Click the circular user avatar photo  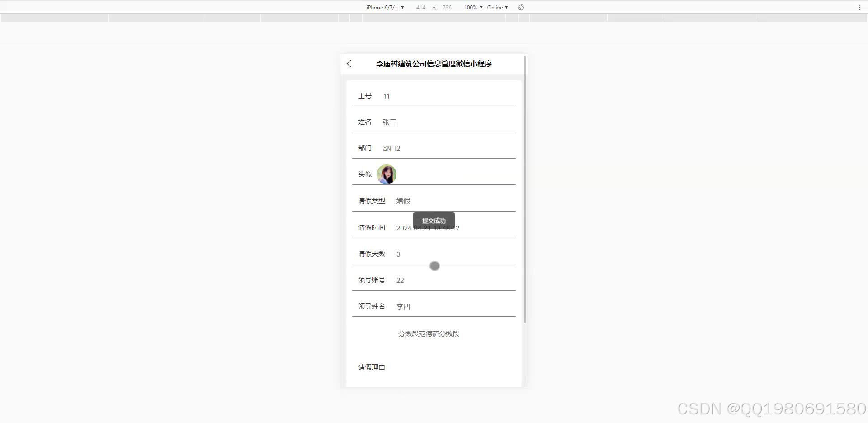coord(387,174)
